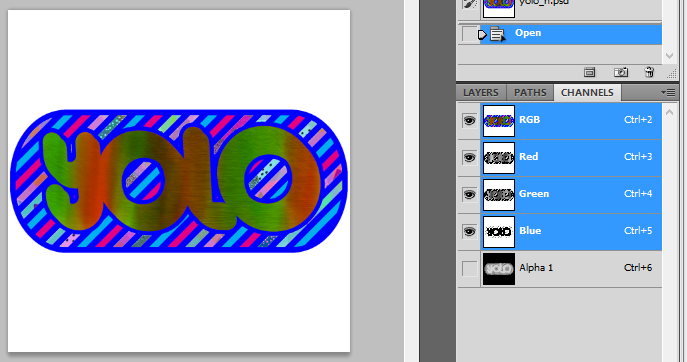The width and height of the screenshot is (687, 362).
Task: Click the camera new snapshot icon
Action: point(621,72)
